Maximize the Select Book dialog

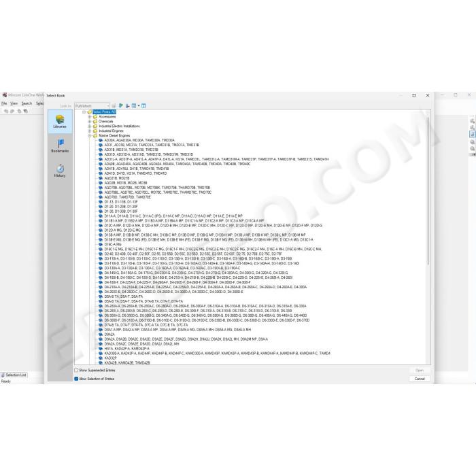(414, 95)
